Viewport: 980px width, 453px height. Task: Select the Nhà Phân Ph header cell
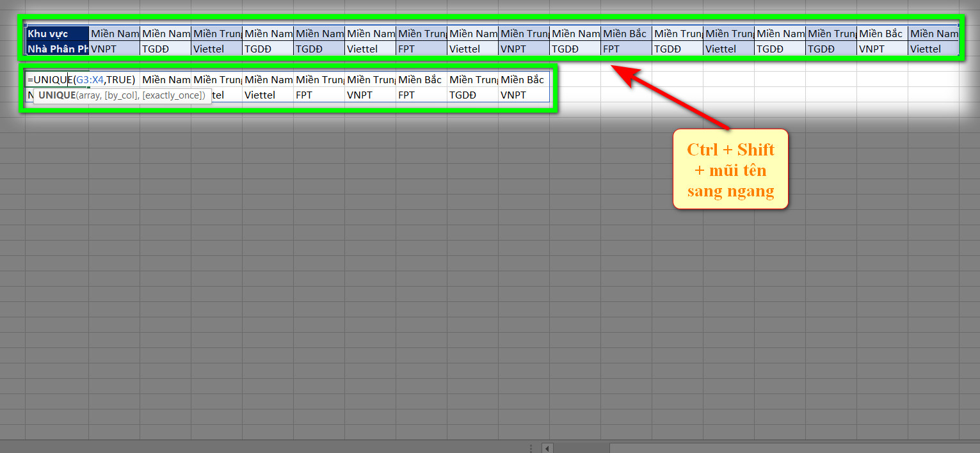click(57, 49)
